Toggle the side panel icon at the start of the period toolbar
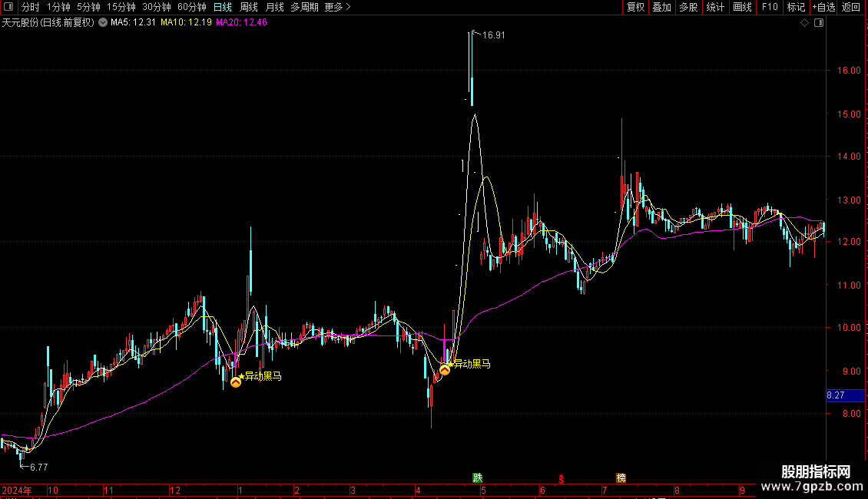868x499 pixels. pyautogui.click(x=8, y=7)
